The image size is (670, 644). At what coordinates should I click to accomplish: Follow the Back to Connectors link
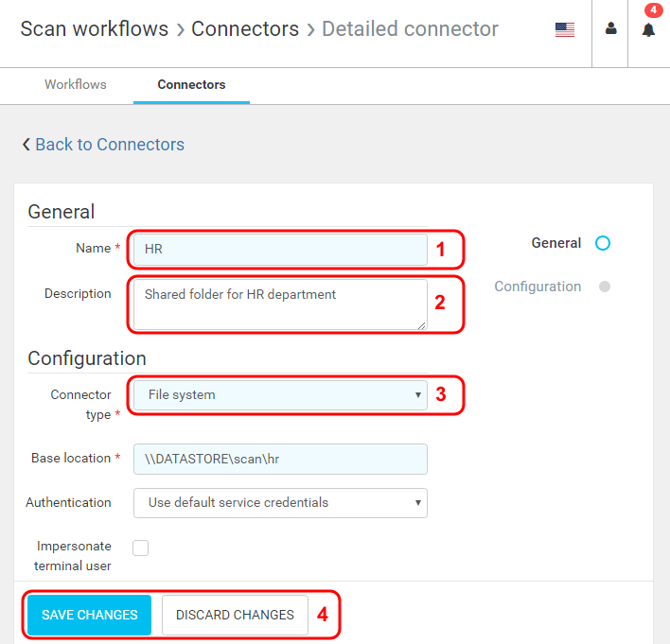pyautogui.click(x=110, y=145)
